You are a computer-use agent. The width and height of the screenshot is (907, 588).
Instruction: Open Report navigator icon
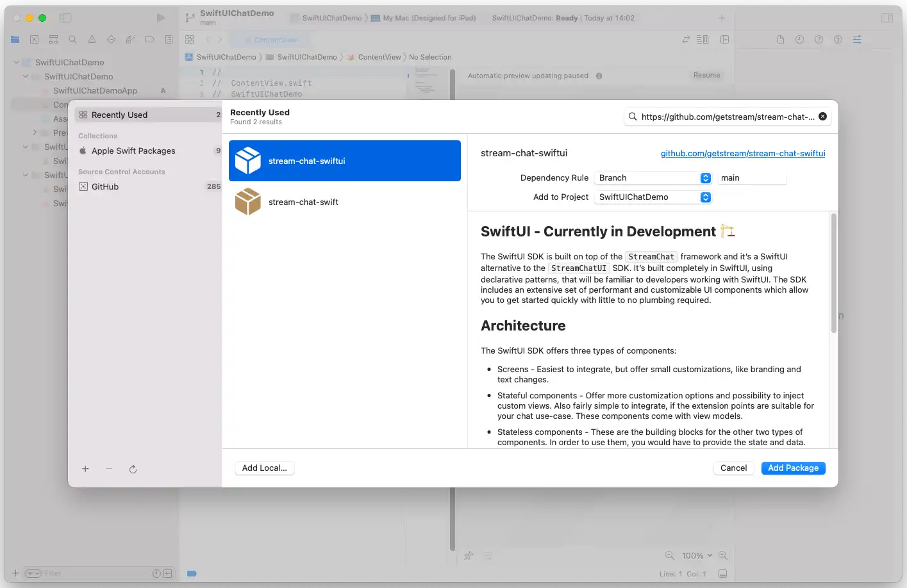coord(169,40)
